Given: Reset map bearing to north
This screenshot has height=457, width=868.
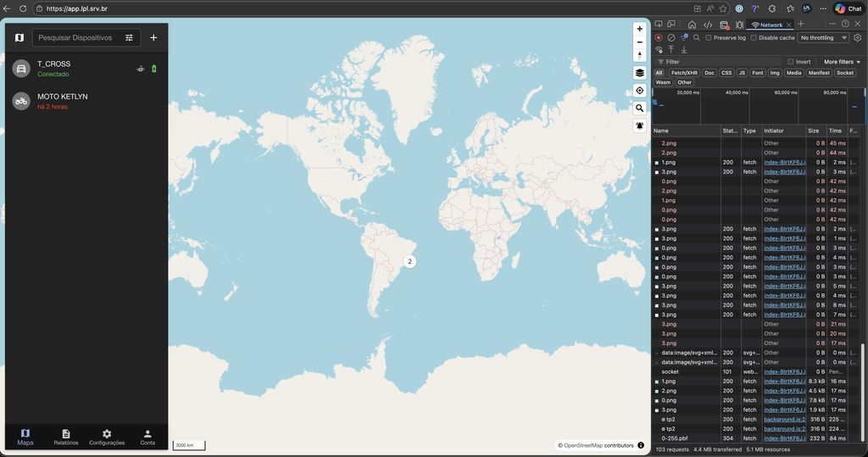Looking at the screenshot, I should point(639,55).
